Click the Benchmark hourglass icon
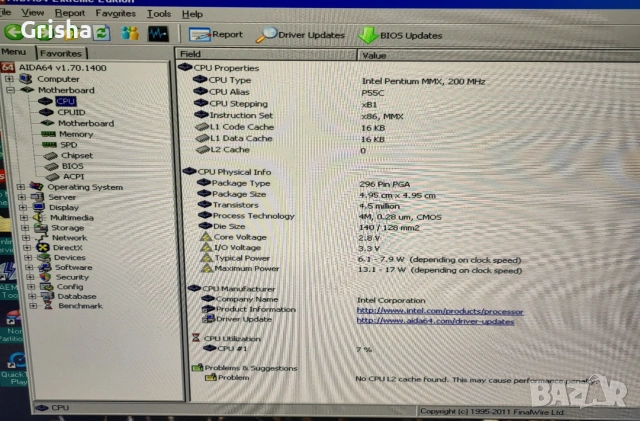The image size is (640, 421). (48, 305)
